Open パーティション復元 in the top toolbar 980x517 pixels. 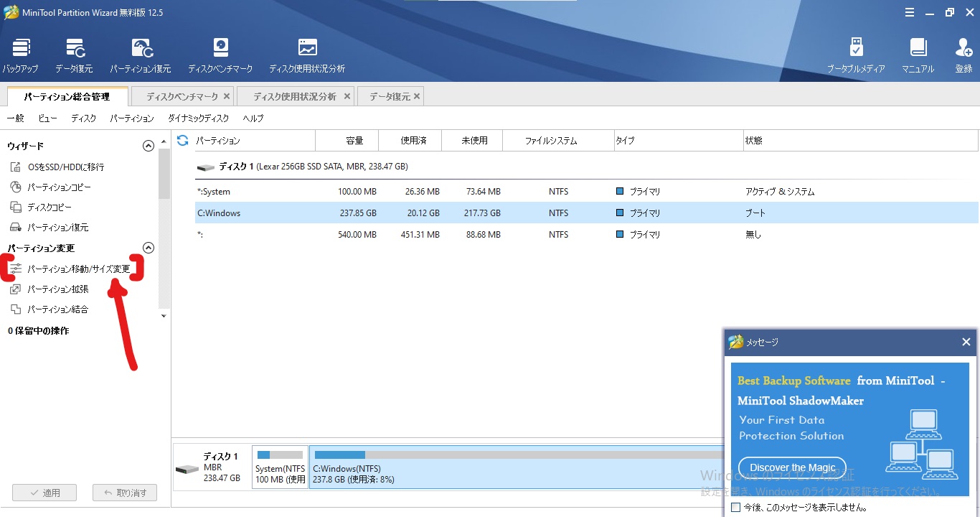coord(141,56)
